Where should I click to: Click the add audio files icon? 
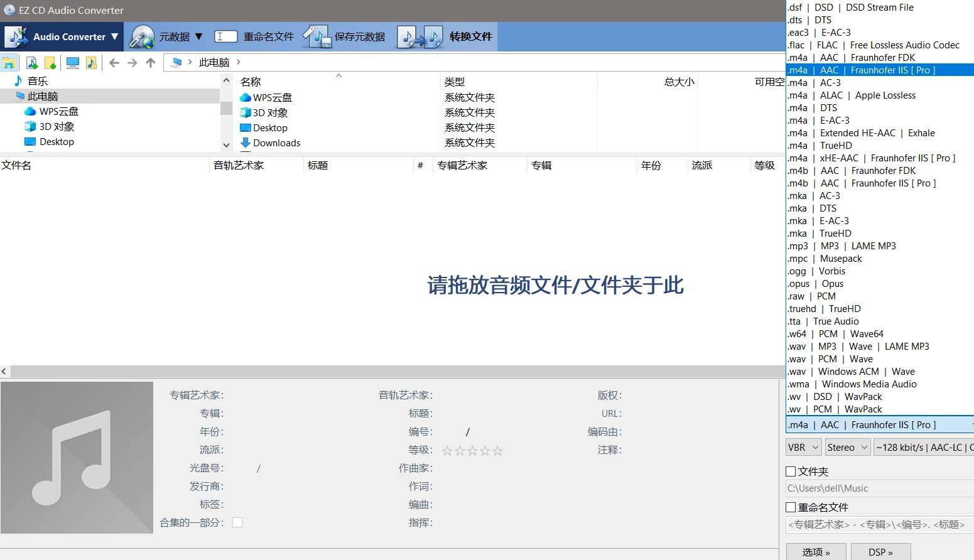click(x=31, y=63)
